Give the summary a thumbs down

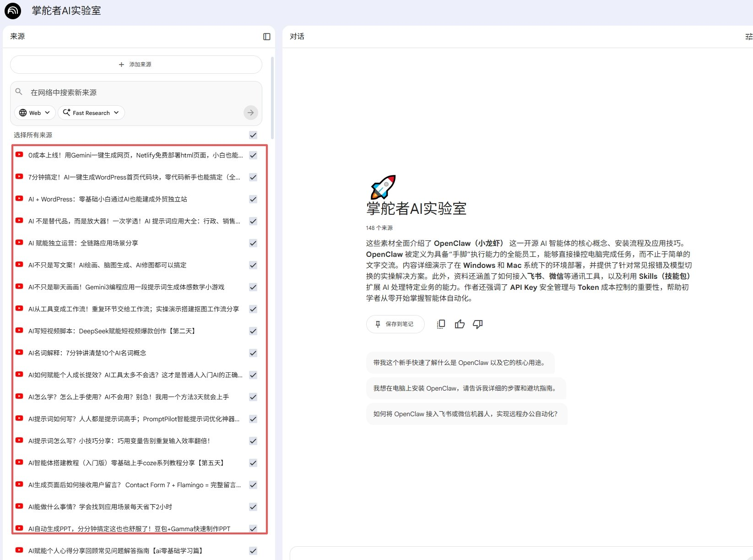coord(478,324)
